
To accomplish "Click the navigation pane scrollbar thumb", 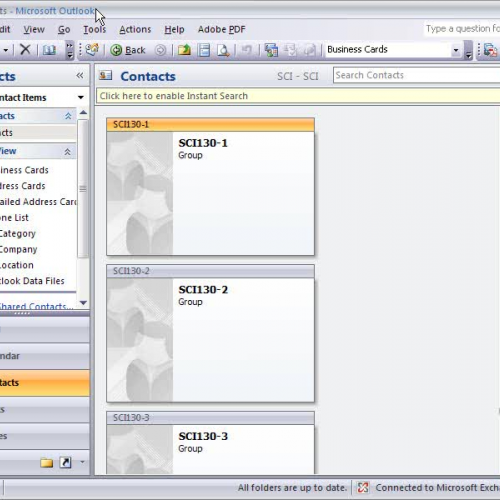I will coord(83,189).
